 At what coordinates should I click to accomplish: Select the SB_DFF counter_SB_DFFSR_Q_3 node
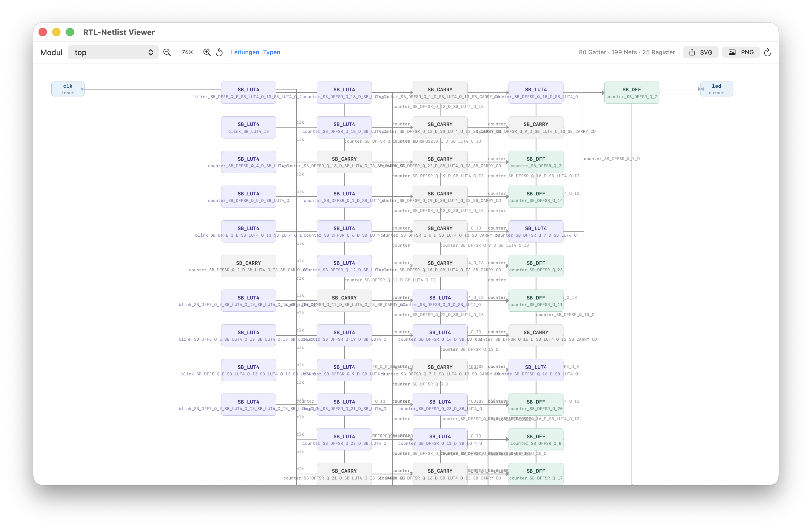(535, 162)
